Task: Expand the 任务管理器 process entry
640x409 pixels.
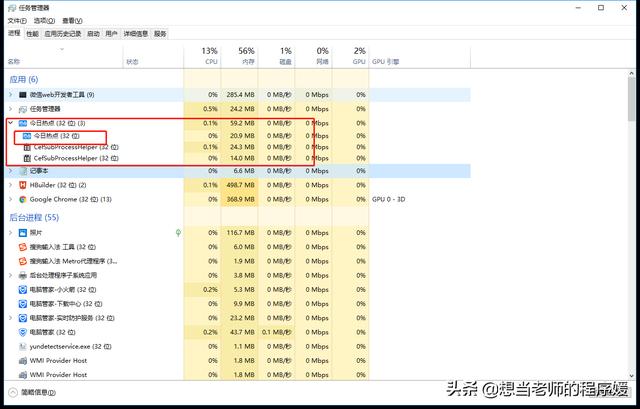Action: [11, 109]
